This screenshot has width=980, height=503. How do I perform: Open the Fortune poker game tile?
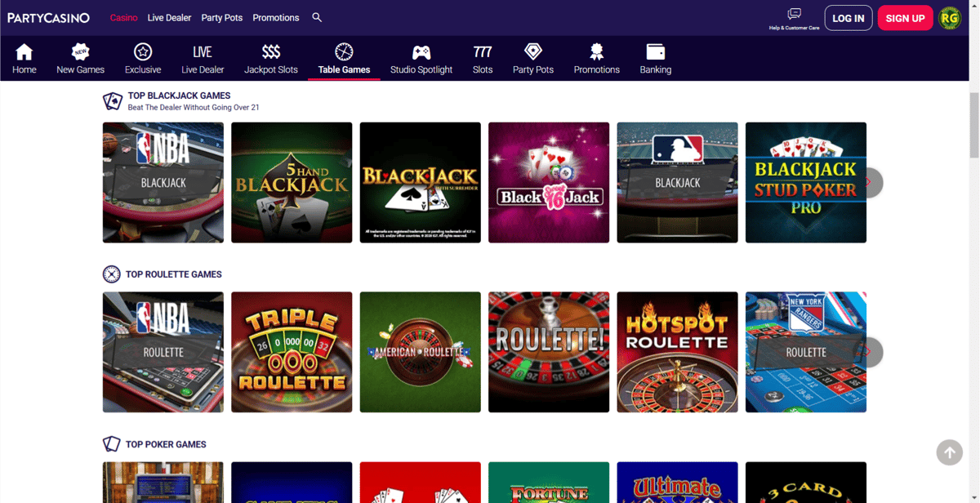pyautogui.click(x=549, y=483)
